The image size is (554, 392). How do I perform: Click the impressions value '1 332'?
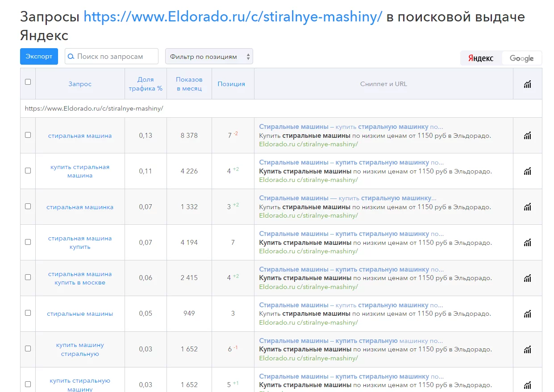click(189, 206)
